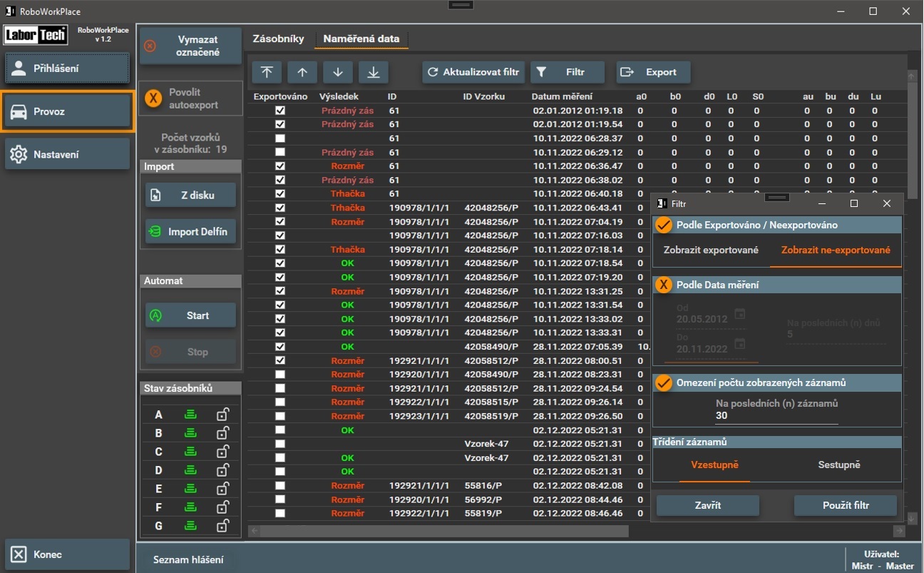
Task: Open Seznam hlášení
Action: [188, 560]
